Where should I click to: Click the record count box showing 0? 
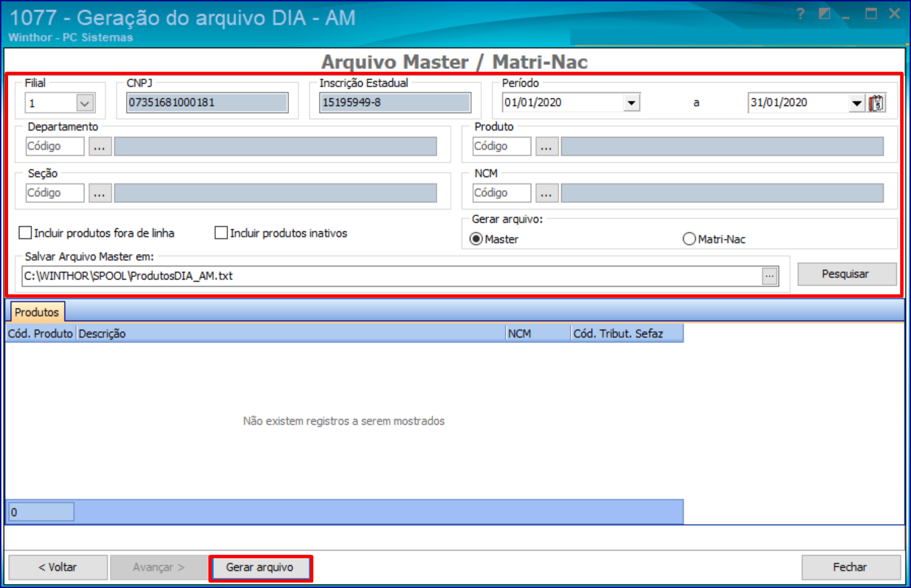click(40, 512)
